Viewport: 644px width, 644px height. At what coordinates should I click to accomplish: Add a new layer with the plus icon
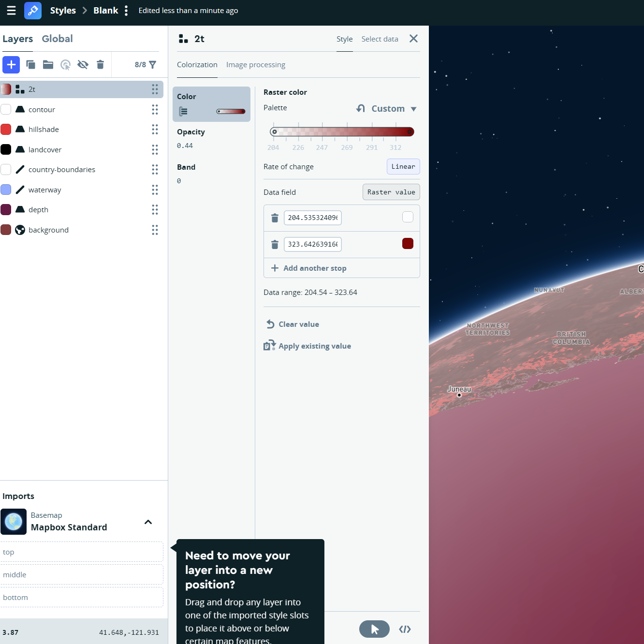(x=11, y=64)
